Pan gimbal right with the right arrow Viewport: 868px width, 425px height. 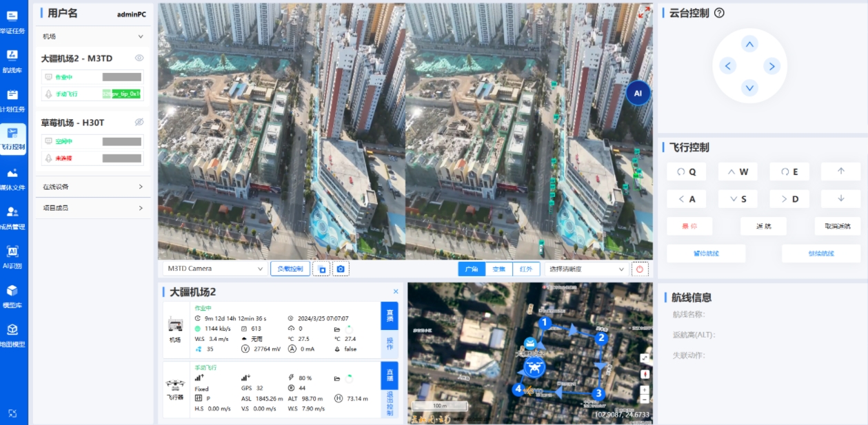click(x=771, y=66)
